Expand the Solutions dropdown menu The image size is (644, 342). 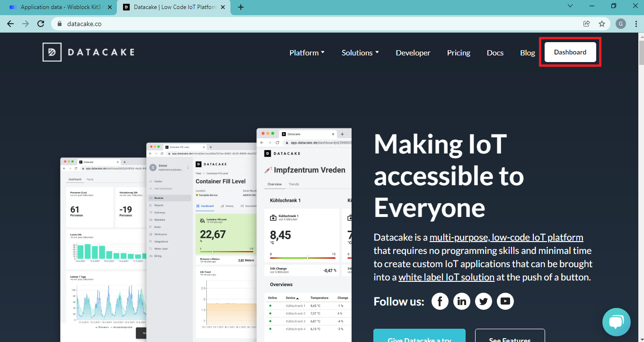(360, 53)
